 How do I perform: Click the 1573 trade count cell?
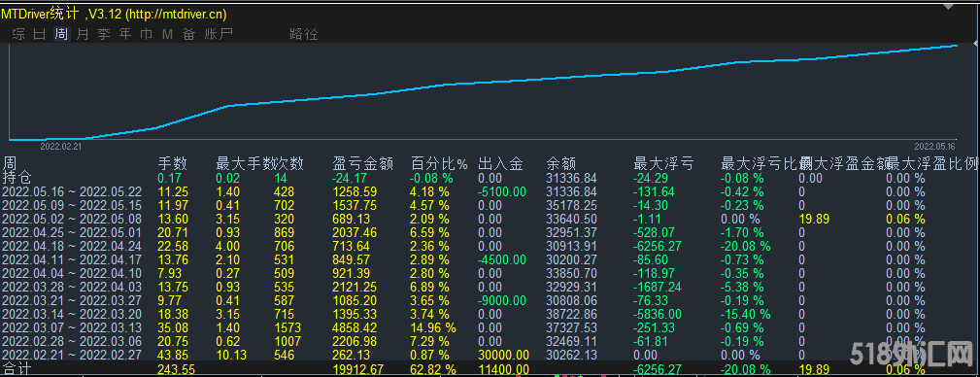[287, 328]
